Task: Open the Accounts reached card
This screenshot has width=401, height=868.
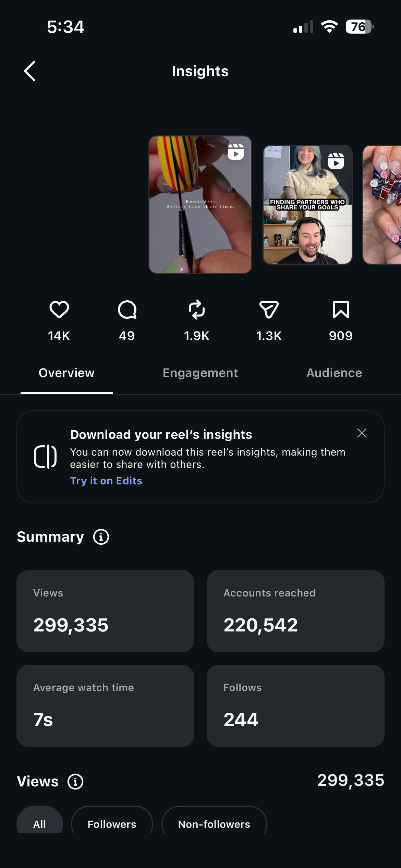Action: point(295,611)
